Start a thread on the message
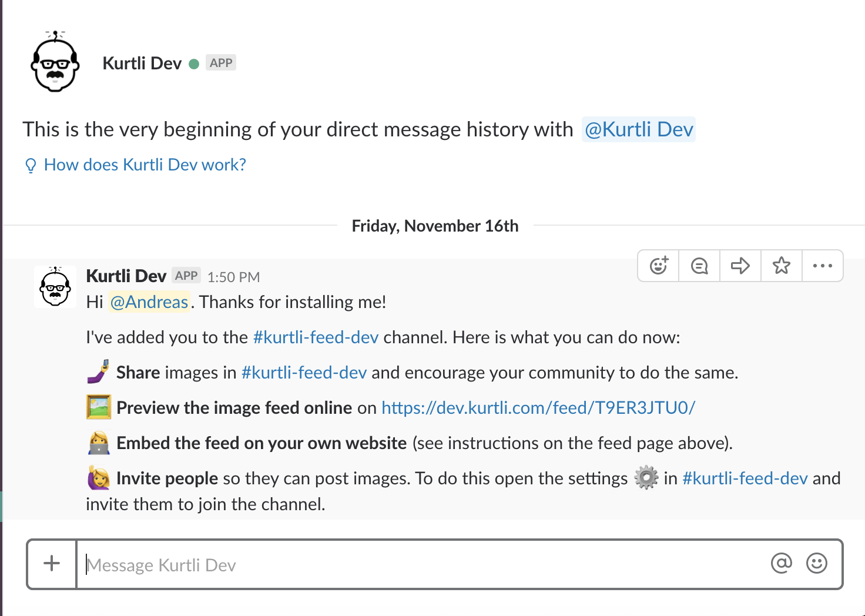865x616 pixels. [x=699, y=266]
